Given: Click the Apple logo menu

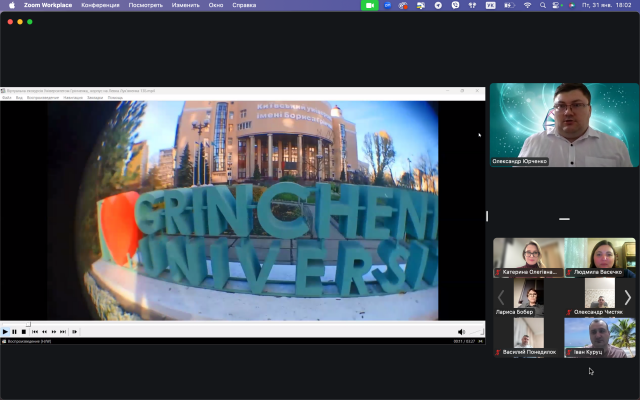Looking at the screenshot, I should coord(12,5).
